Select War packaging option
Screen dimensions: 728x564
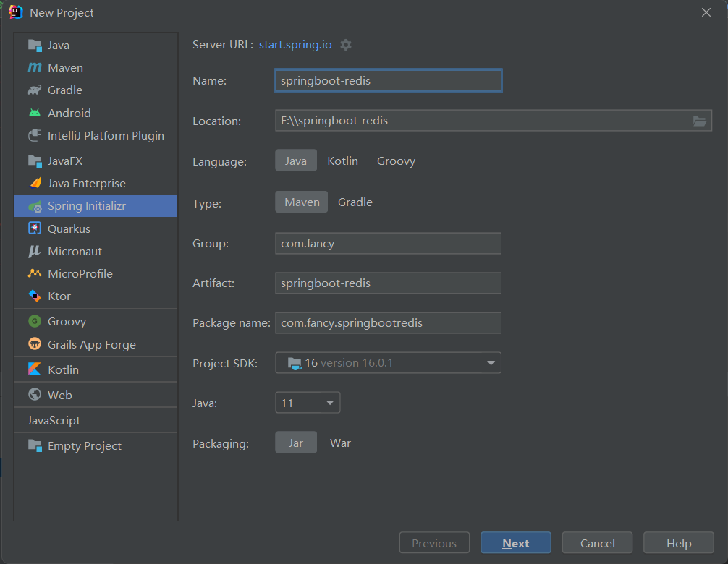point(340,443)
